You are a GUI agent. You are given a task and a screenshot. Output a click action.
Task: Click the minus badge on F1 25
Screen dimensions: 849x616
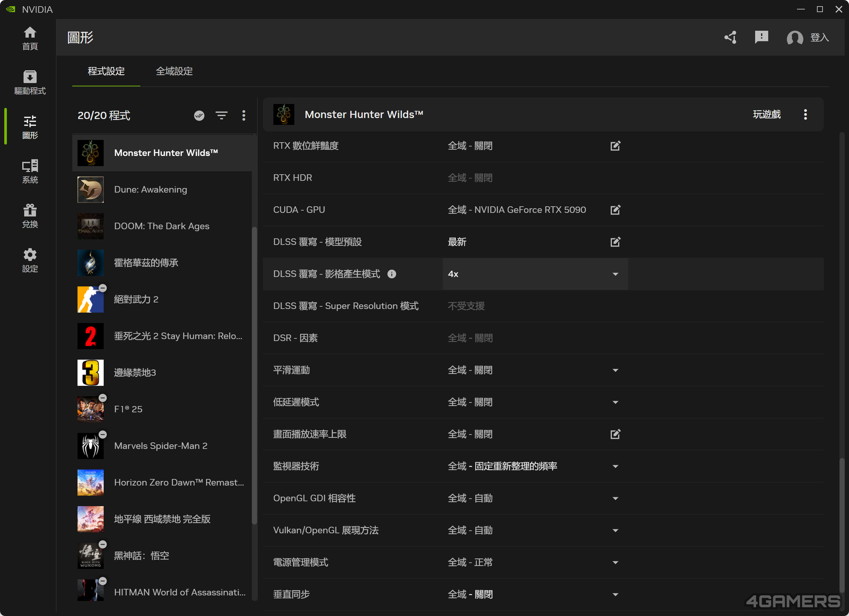click(x=103, y=398)
